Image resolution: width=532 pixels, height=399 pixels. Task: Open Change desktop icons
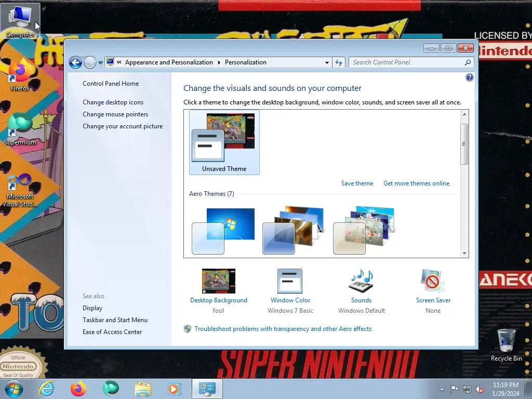coord(113,102)
